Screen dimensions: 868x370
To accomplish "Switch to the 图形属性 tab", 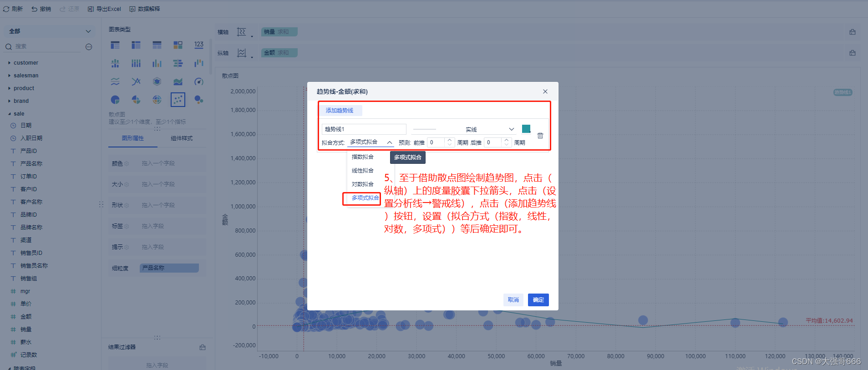I will pyautogui.click(x=133, y=138).
